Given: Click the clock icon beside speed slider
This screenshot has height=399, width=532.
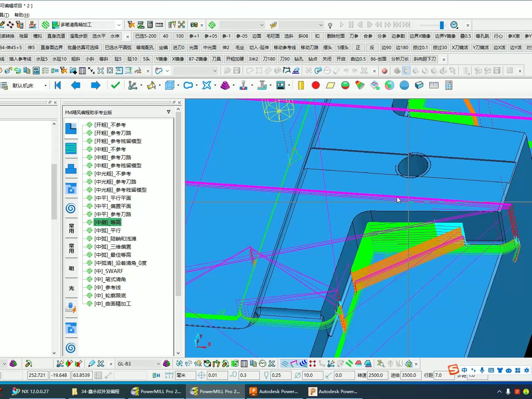Looking at the screenshot, I should point(454,25).
